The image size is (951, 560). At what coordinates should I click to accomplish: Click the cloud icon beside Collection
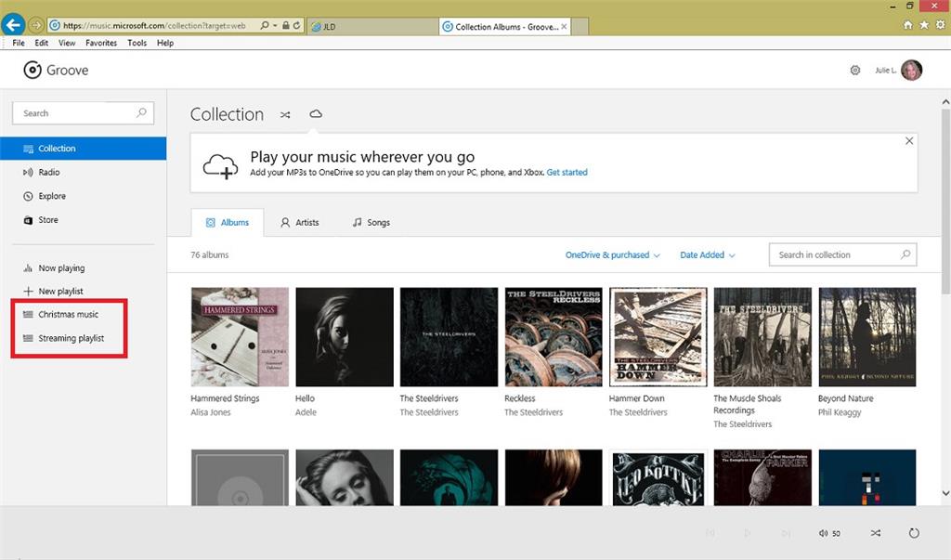(316, 114)
